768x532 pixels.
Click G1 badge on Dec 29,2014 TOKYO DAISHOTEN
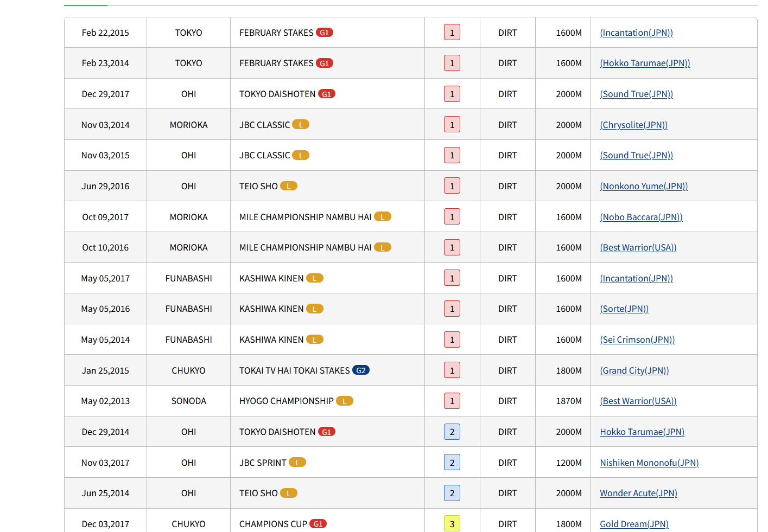(327, 432)
